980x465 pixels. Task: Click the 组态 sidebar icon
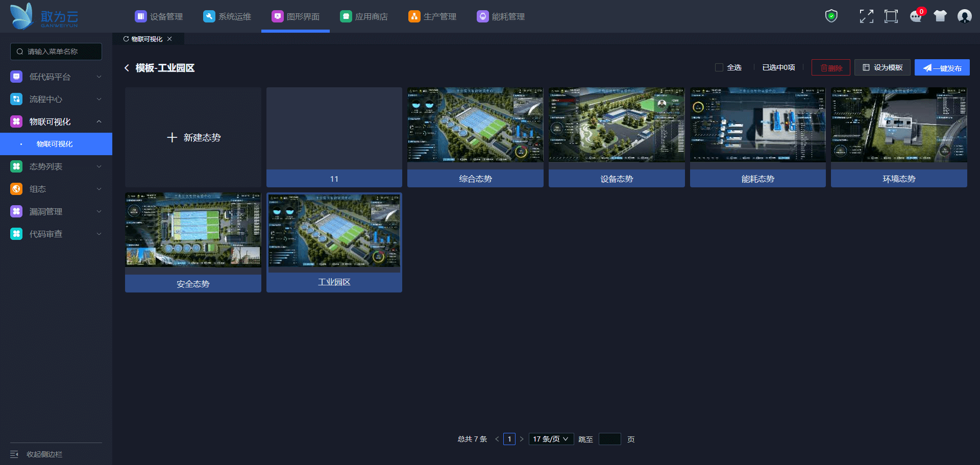click(x=16, y=189)
